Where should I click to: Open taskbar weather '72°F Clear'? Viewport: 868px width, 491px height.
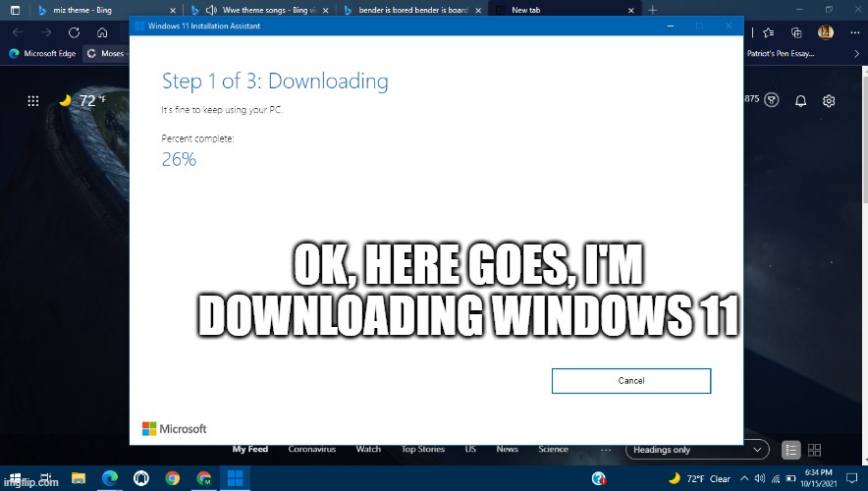[x=699, y=479]
